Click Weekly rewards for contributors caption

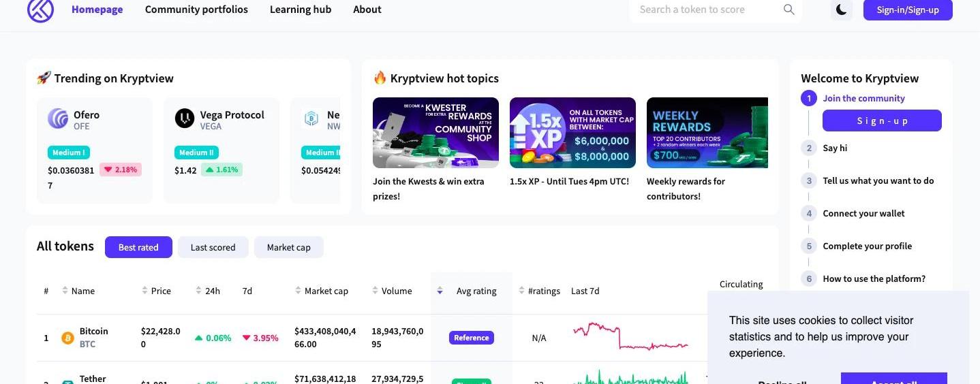686,189
